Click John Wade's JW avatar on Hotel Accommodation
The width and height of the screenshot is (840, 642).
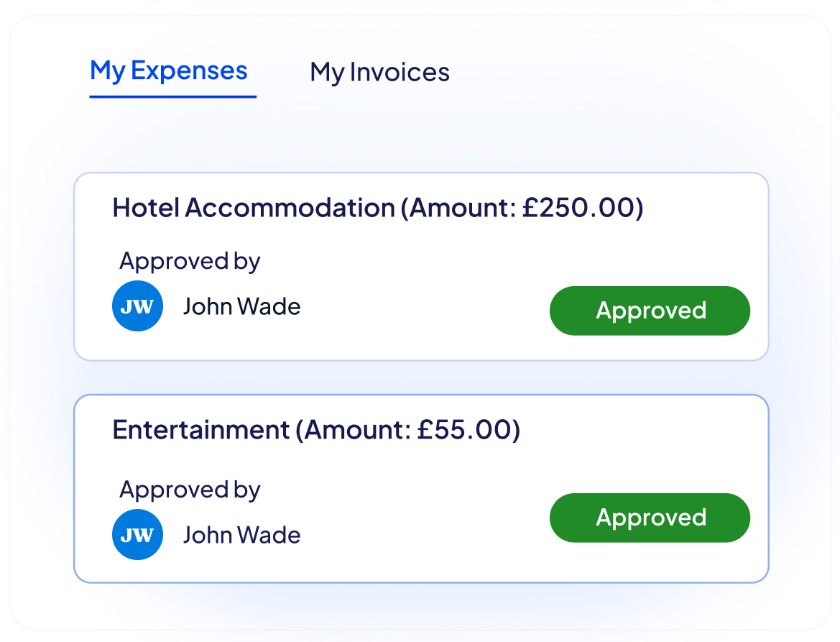click(137, 306)
